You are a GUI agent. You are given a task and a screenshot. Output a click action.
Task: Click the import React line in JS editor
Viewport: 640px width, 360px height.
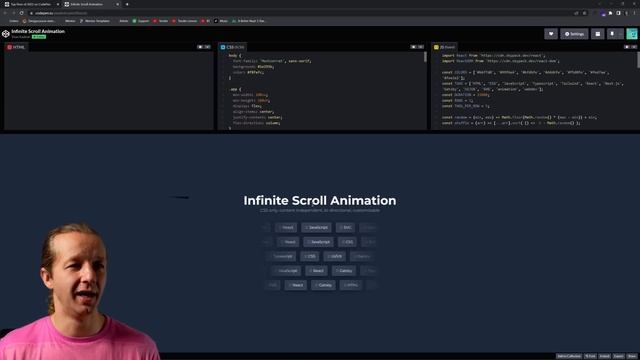(493, 56)
